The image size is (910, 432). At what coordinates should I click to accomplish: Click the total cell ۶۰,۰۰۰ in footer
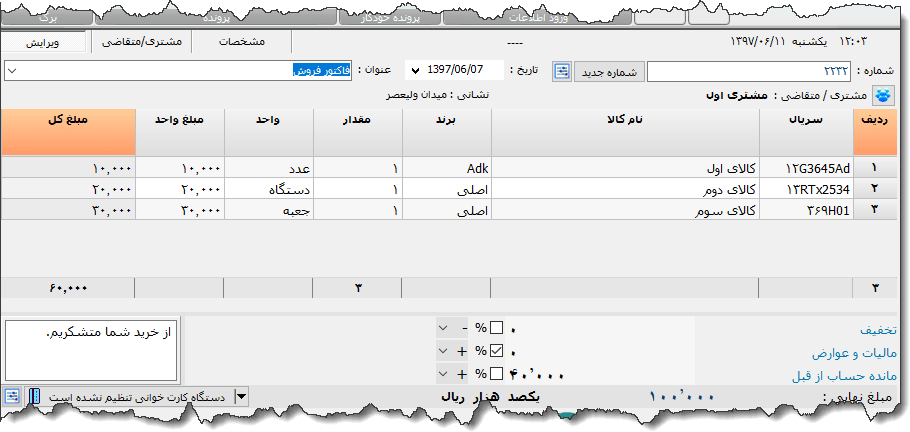click(x=68, y=288)
